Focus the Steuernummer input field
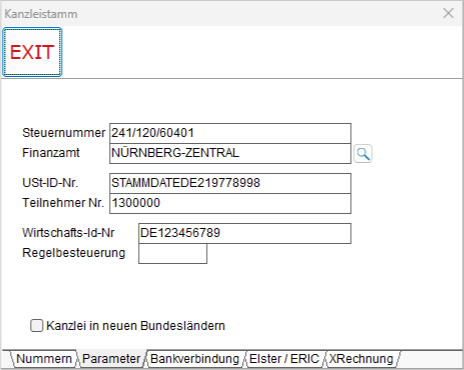 click(230, 133)
